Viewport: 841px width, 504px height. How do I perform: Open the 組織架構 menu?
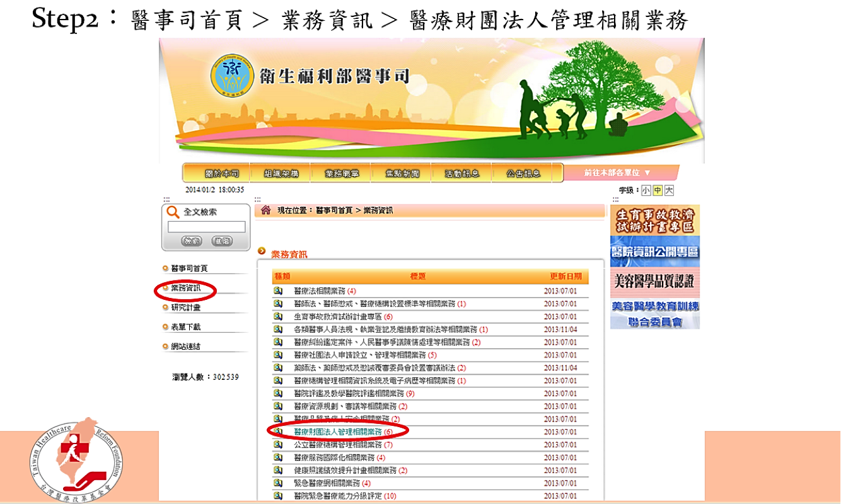pos(281,174)
